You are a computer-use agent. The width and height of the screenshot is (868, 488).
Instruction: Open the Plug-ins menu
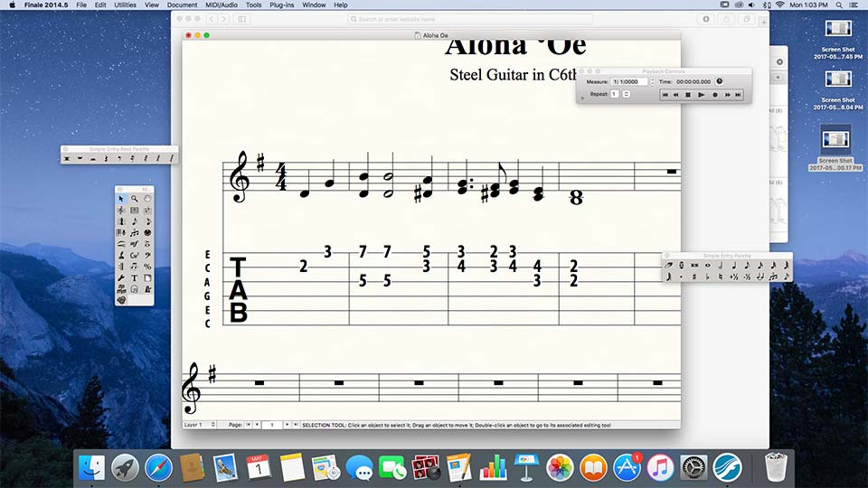[x=282, y=5]
